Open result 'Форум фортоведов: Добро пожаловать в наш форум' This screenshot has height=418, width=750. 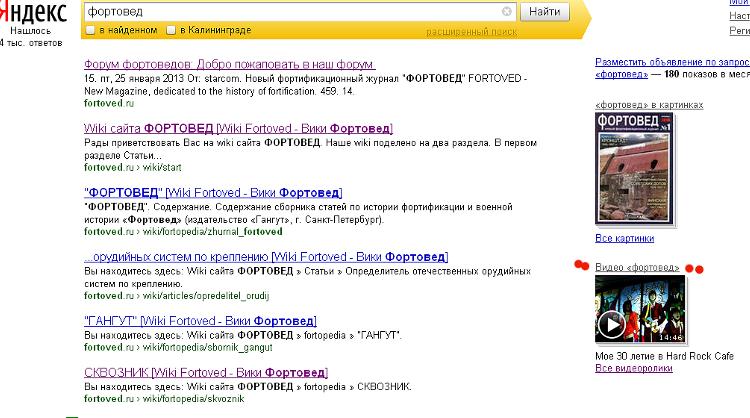(230, 64)
